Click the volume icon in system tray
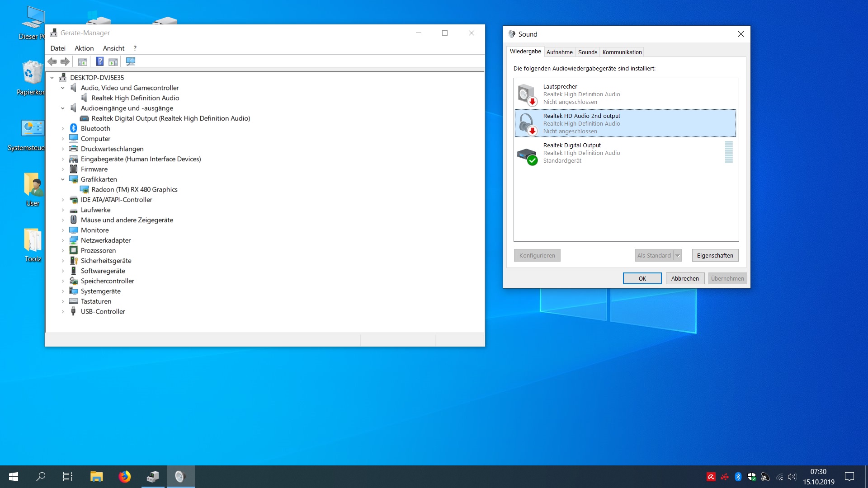The image size is (868, 488). [x=792, y=477]
